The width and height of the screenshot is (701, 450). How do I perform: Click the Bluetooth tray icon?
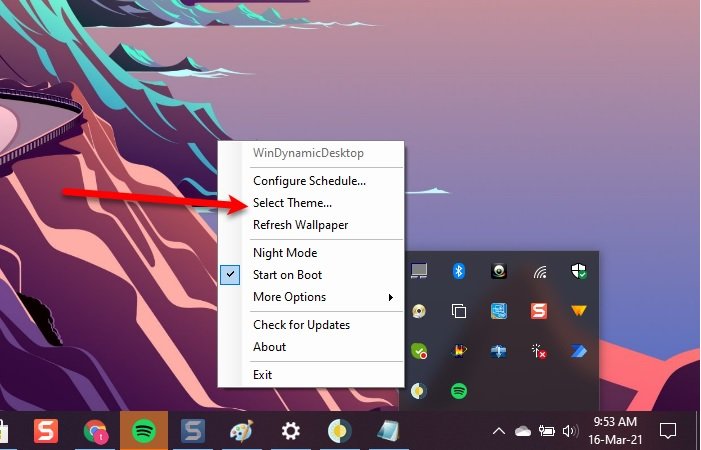[x=459, y=271]
